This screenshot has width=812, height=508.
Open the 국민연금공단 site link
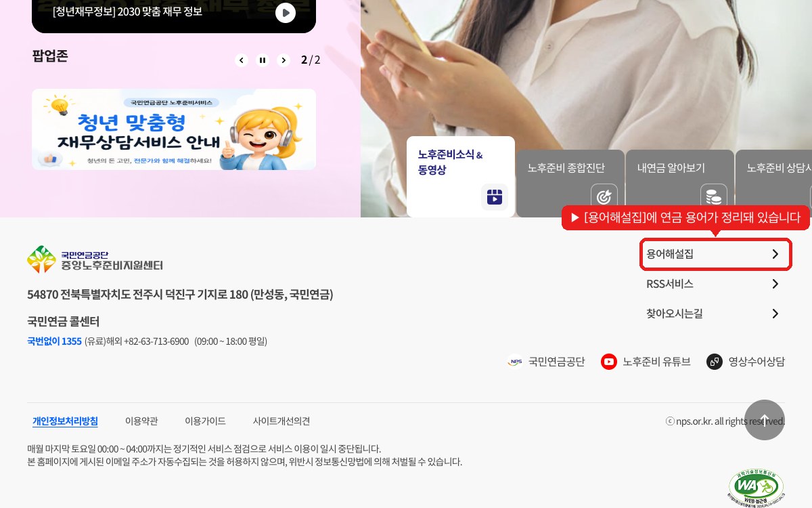coord(546,362)
